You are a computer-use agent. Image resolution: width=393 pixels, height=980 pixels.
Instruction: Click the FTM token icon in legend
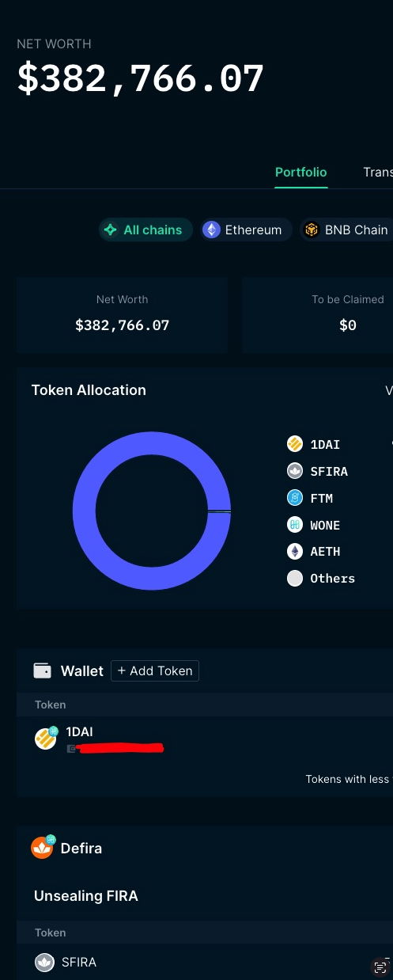pos(295,498)
